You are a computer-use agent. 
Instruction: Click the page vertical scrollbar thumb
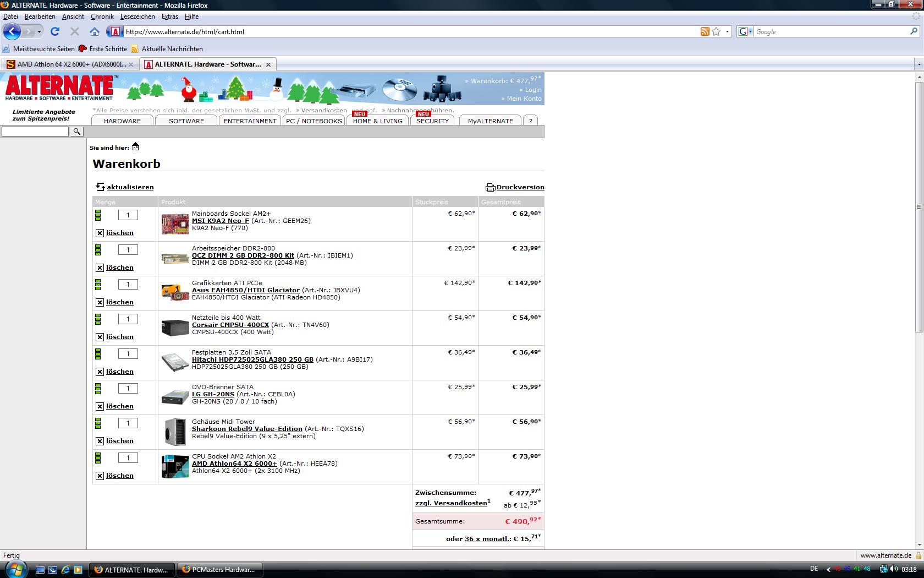[x=919, y=206]
